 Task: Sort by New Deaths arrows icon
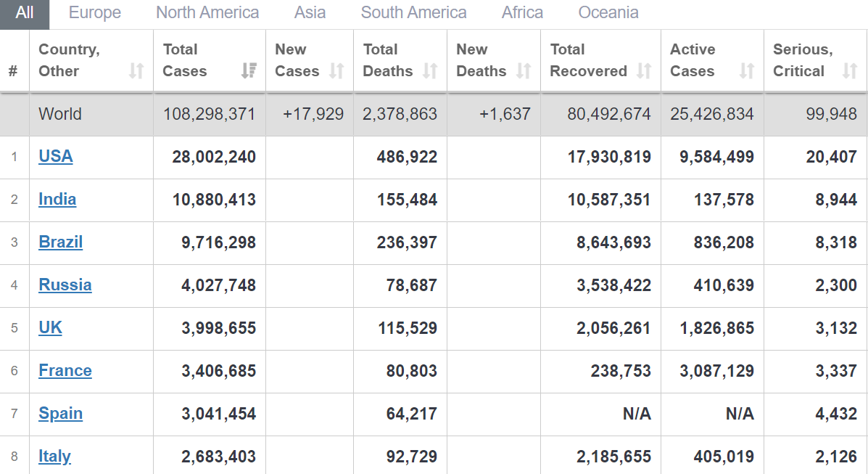tap(524, 71)
